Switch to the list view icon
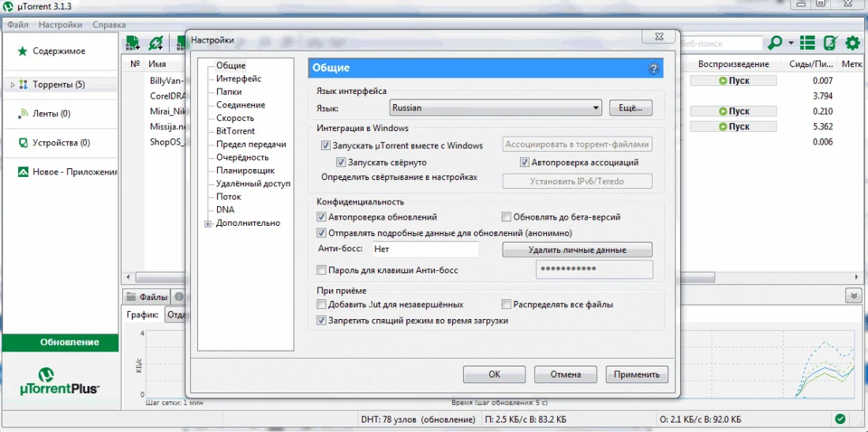 click(808, 43)
